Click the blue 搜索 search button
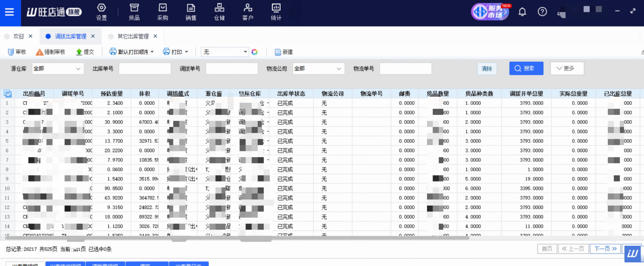The height and width of the screenshot is (266, 644). [526, 68]
